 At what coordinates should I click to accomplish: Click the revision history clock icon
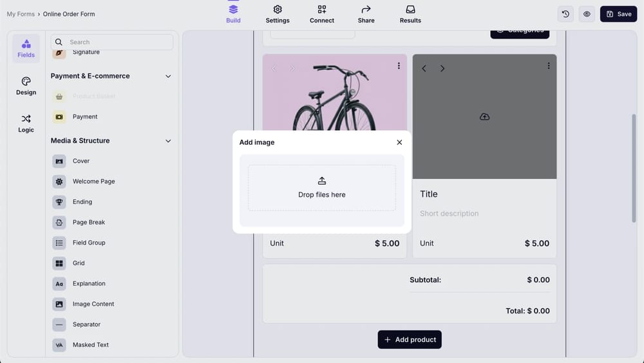[x=565, y=14]
